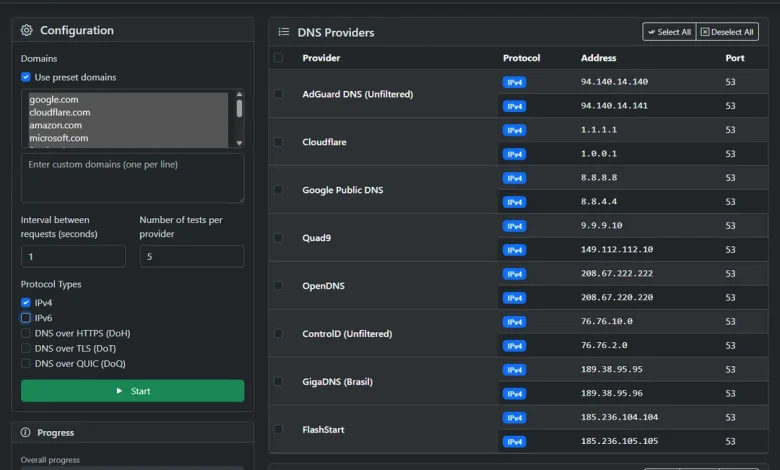This screenshot has width=780, height=470.
Task: Click the Configuration gear icon
Action: tap(26, 30)
